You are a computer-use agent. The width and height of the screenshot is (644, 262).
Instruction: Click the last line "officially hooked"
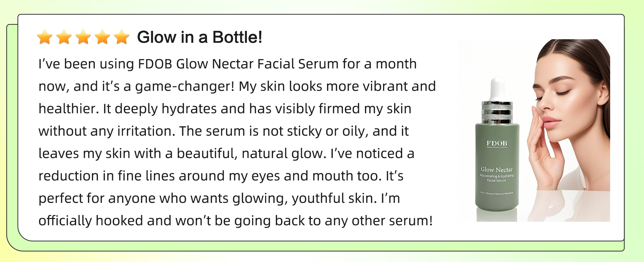235,221
